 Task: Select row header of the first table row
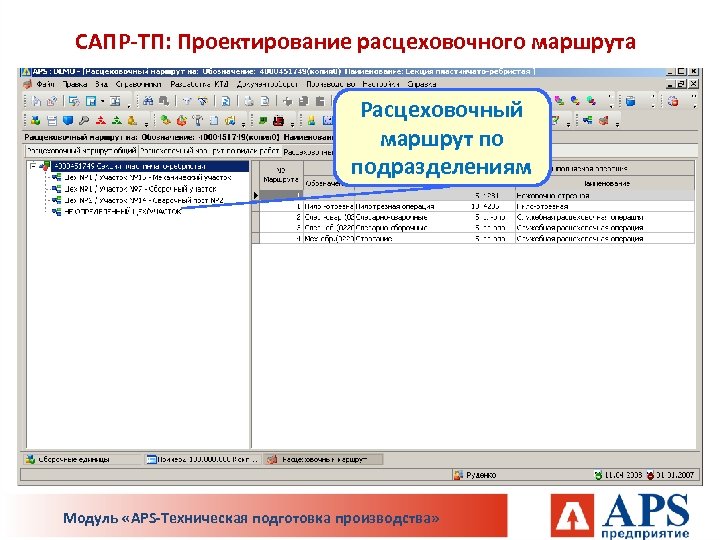pyautogui.click(x=256, y=196)
